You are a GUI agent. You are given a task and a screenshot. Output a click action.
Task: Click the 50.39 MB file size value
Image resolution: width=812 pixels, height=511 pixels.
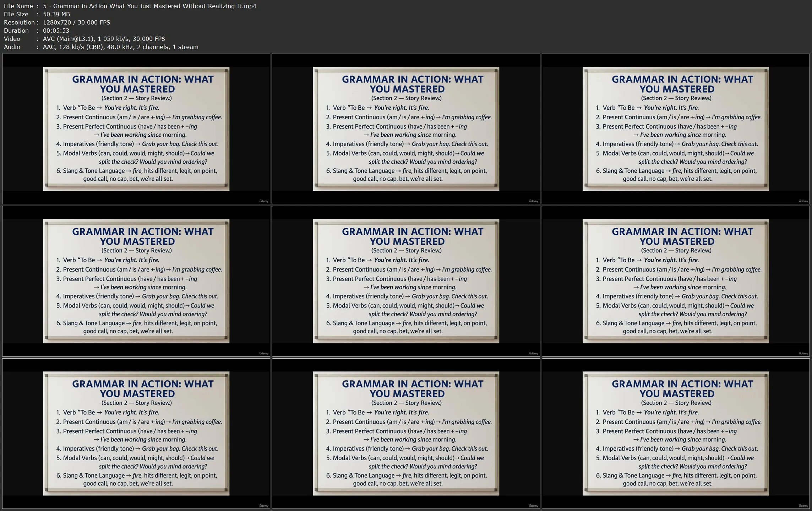[56, 14]
